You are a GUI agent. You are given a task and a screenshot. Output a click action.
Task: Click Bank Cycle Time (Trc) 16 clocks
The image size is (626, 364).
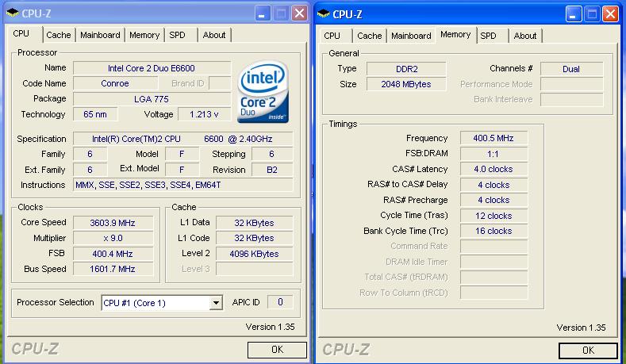click(x=494, y=231)
